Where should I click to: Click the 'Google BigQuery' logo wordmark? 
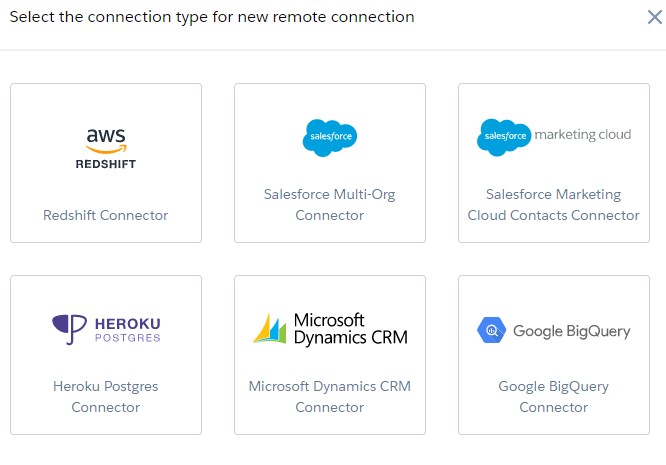(572, 331)
